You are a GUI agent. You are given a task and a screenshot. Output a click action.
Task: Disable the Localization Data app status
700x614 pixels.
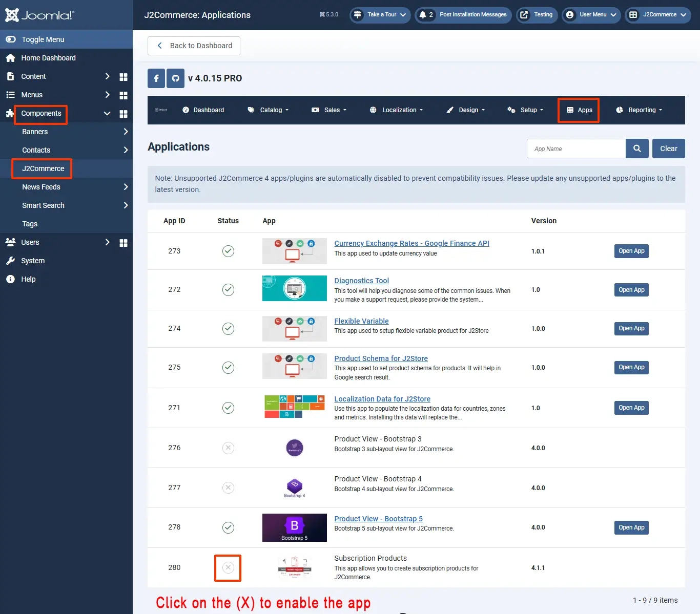228,408
